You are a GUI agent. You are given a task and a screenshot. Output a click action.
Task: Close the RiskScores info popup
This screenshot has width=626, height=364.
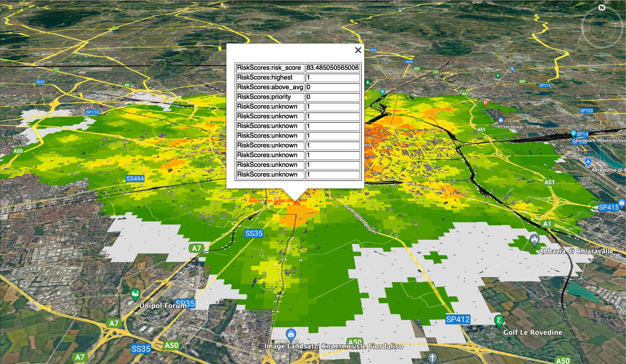coord(358,50)
